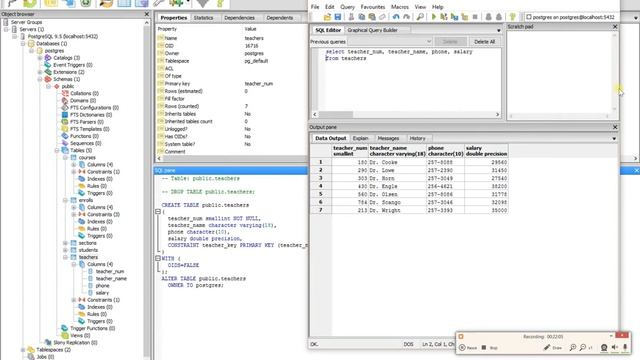640x360 pixels.
Task: Toggle system audio in the recorder bar
Action: (615, 348)
